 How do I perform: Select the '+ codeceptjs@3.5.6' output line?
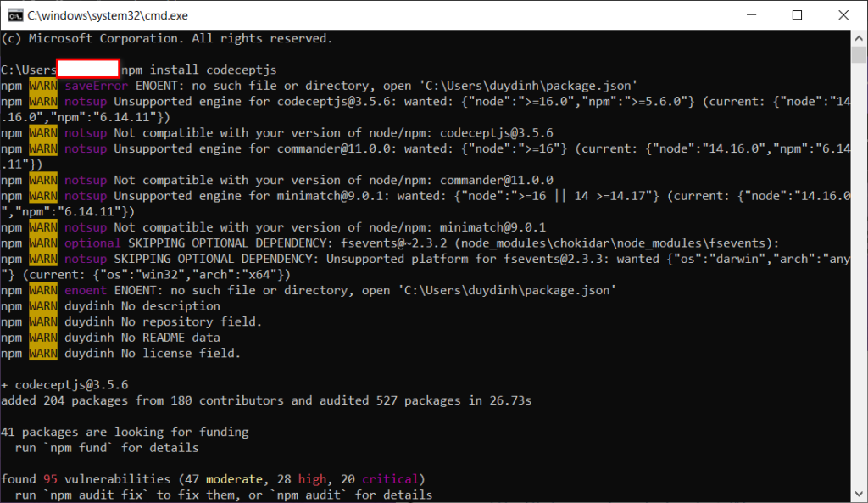point(64,384)
